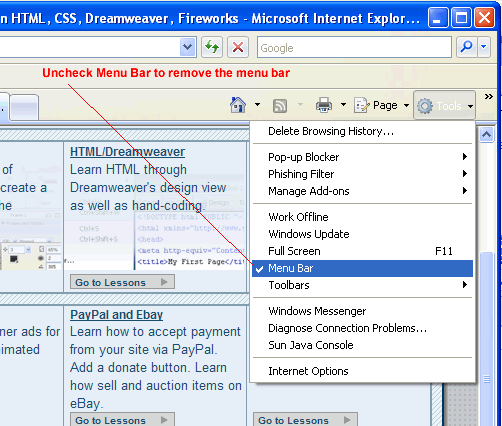Click the Refresh page icon
Screen dimensions: 502x426
click(x=212, y=47)
